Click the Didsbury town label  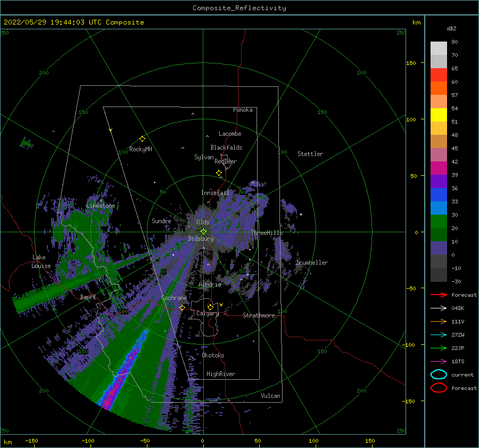coord(201,239)
